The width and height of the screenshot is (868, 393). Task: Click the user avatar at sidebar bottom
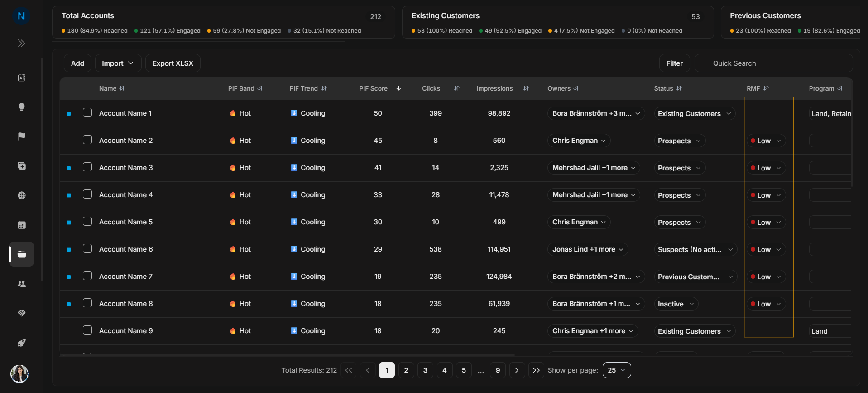point(19,374)
